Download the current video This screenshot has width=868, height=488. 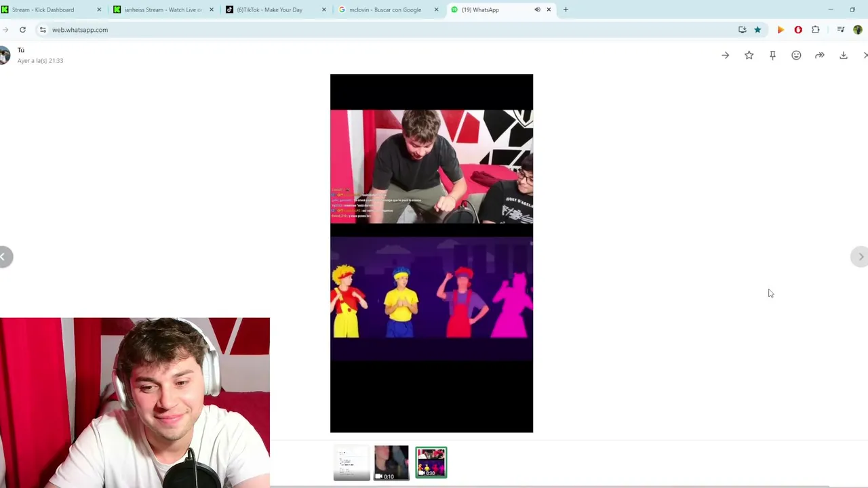[844, 55]
